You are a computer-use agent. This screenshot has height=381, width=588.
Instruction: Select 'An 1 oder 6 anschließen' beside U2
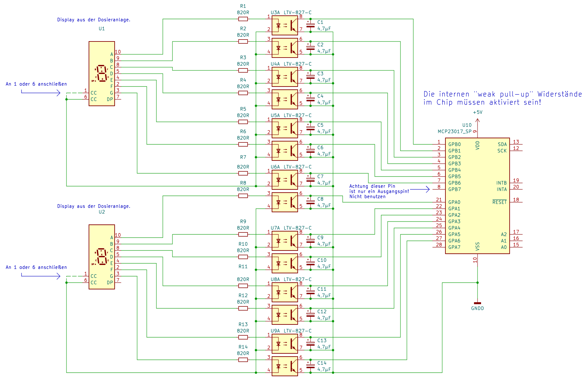[36, 267]
